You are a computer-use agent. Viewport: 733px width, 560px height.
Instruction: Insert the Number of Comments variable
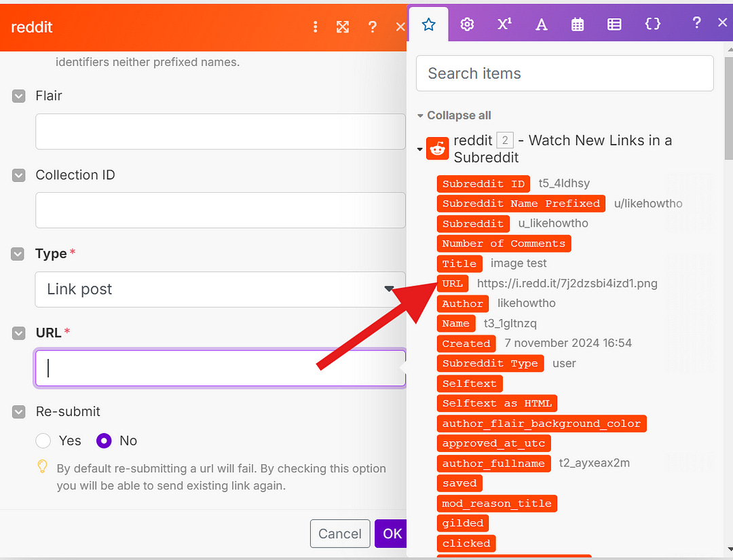[504, 244]
